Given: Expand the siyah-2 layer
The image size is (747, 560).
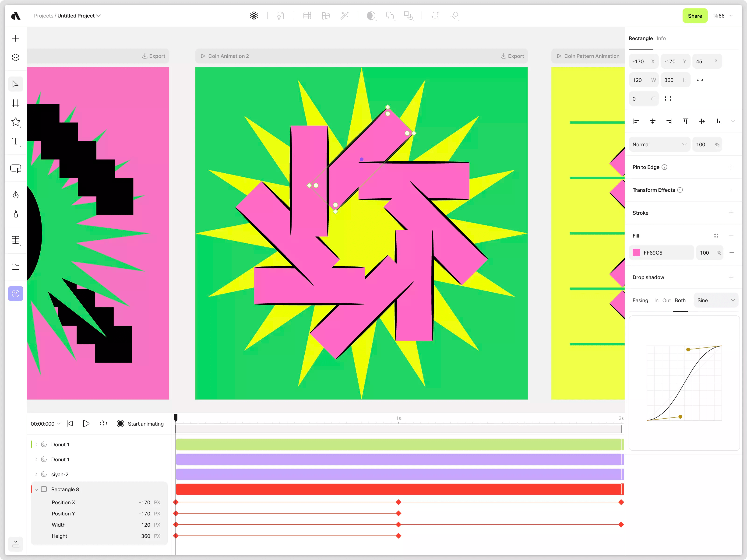Looking at the screenshot, I should coord(36,474).
